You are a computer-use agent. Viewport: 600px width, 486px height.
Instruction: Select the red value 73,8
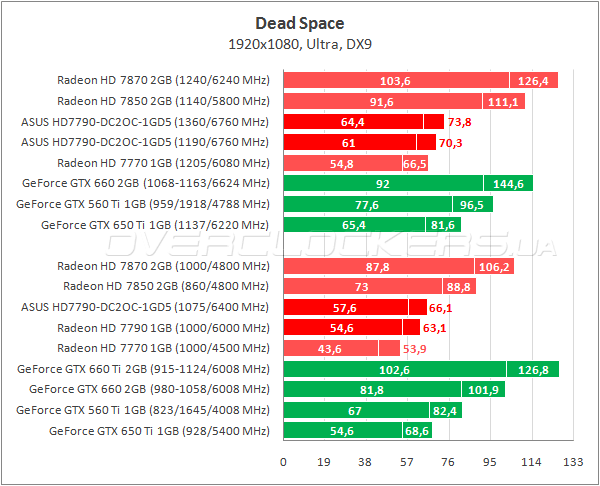460,122
